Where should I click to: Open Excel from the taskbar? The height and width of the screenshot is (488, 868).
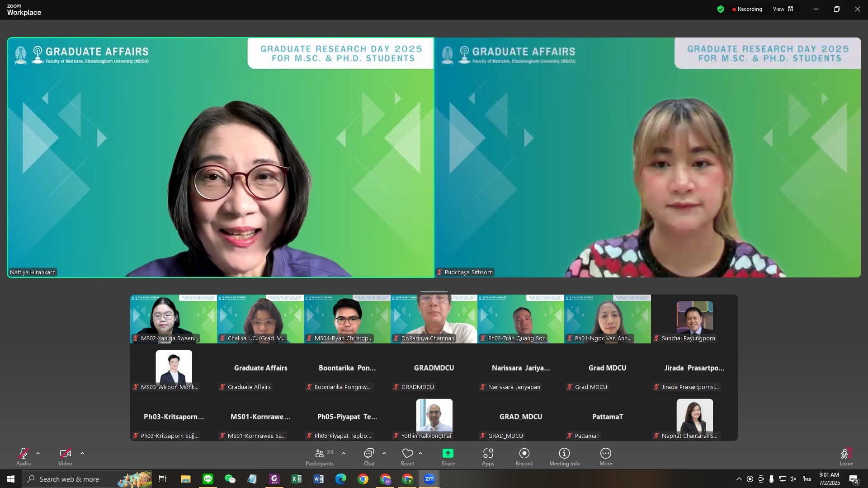point(297,479)
